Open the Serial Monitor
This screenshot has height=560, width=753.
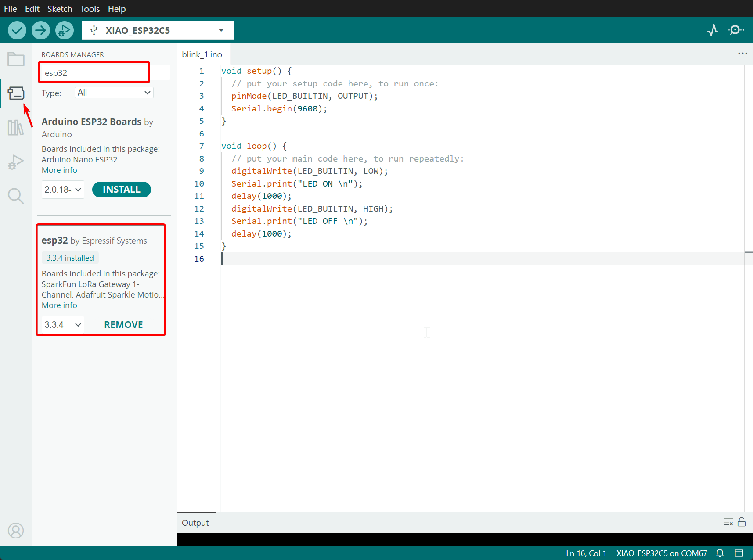pyautogui.click(x=736, y=30)
